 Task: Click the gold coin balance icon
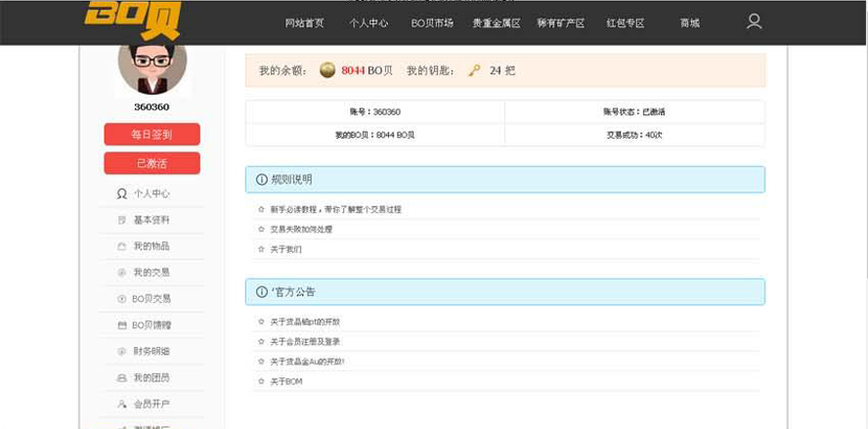point(327,70)
